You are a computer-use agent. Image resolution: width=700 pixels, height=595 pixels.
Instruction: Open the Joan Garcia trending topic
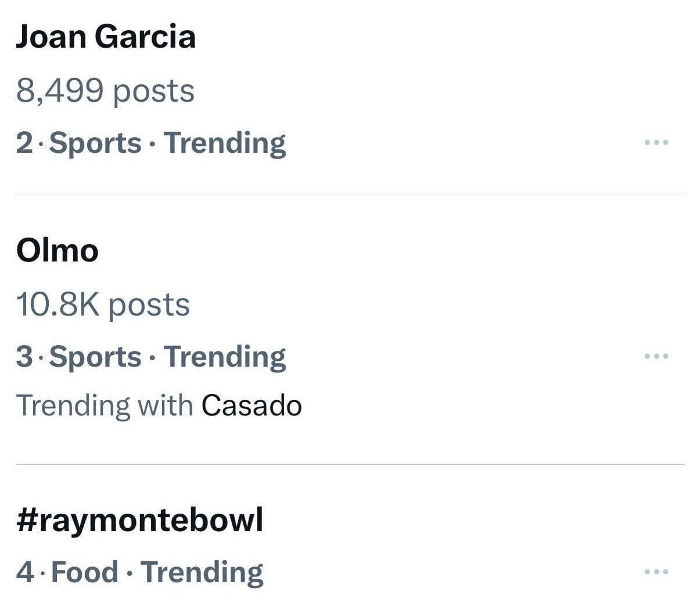(106, 36)
